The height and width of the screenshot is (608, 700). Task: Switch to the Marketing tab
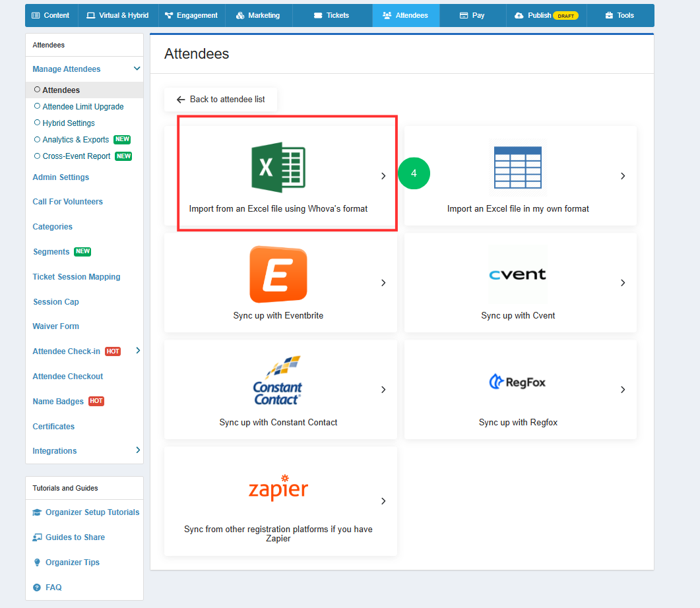(259, 15)
